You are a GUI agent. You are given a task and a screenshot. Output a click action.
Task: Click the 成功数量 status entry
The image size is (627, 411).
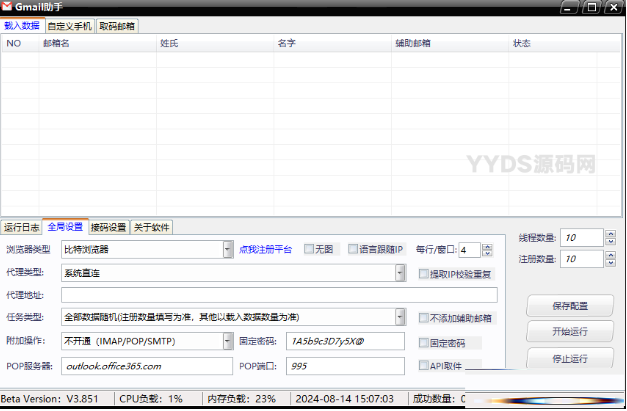[439, 399]
